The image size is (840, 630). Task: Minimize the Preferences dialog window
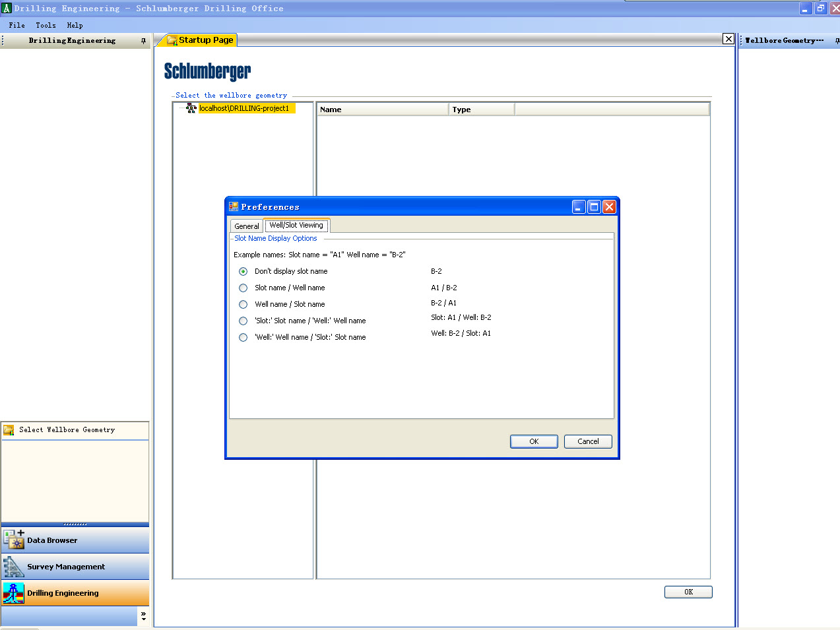(x=579, y=207)
